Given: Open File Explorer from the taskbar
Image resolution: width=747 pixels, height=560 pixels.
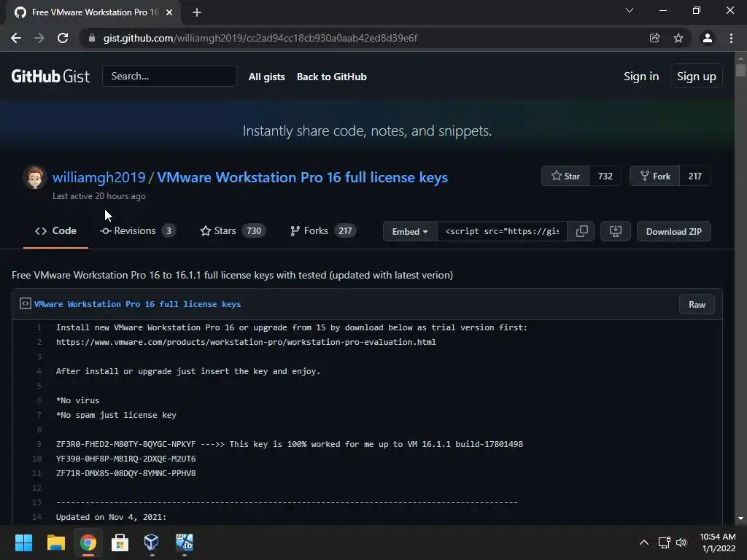Looking at the screenshot, I should tap(55, 542).
